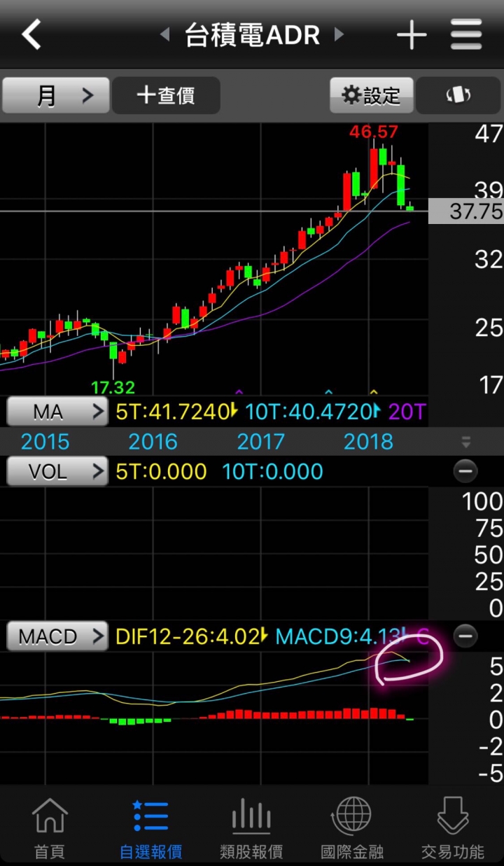Collapse the MACD panel with minus button
The image size is (504, 866).
[465, 636]
